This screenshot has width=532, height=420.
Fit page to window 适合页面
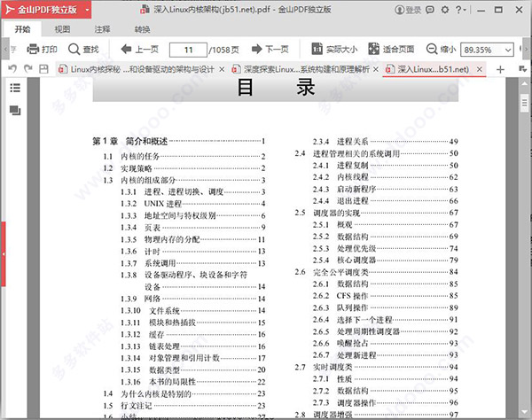coord(391,50)
